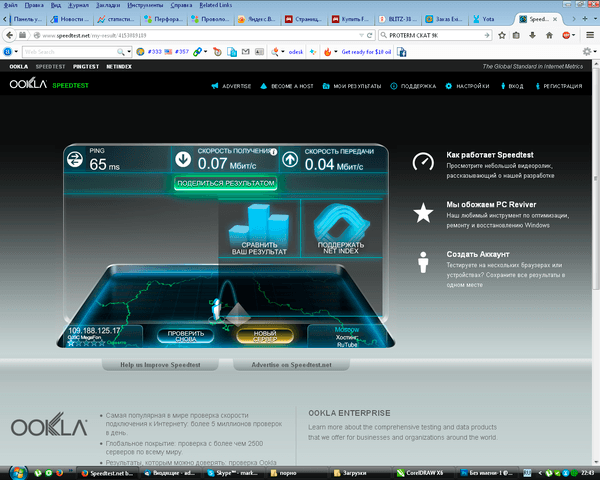Expand the toolbar gear options dropdown

tap(595, 52)
